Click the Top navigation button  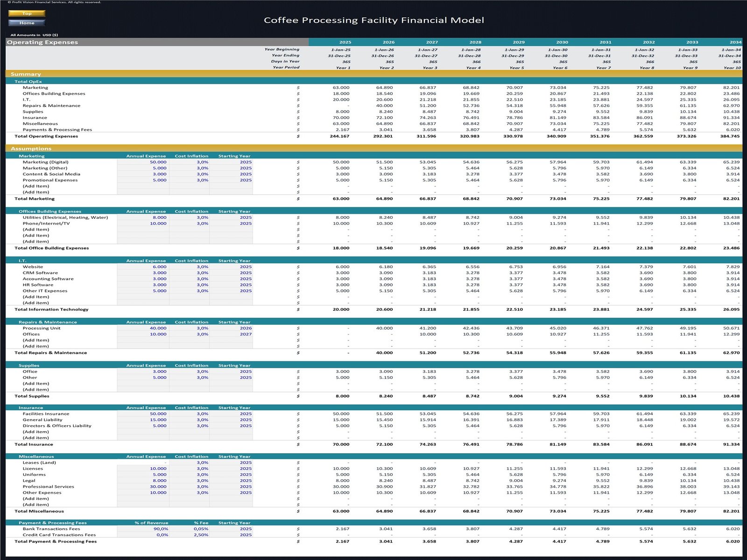click(x=27, y=13)
